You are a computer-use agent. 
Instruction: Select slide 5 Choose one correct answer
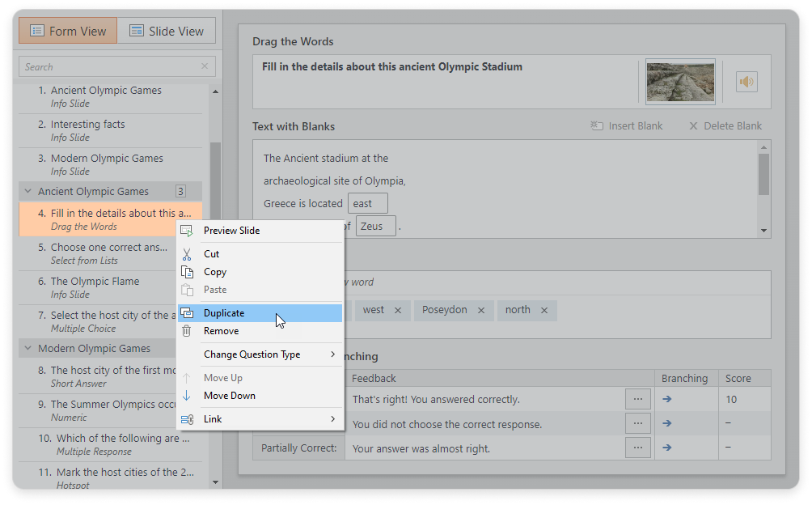click(99, 254)
